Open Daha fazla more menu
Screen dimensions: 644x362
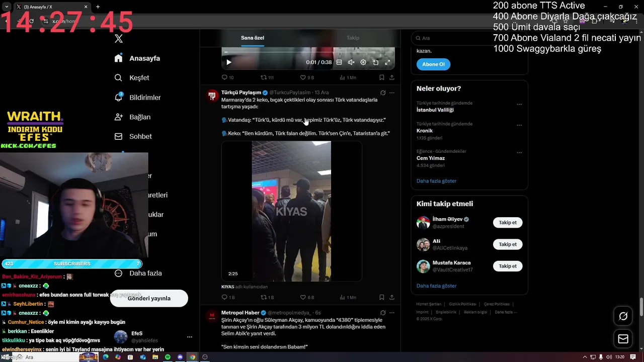pos(138,273)
